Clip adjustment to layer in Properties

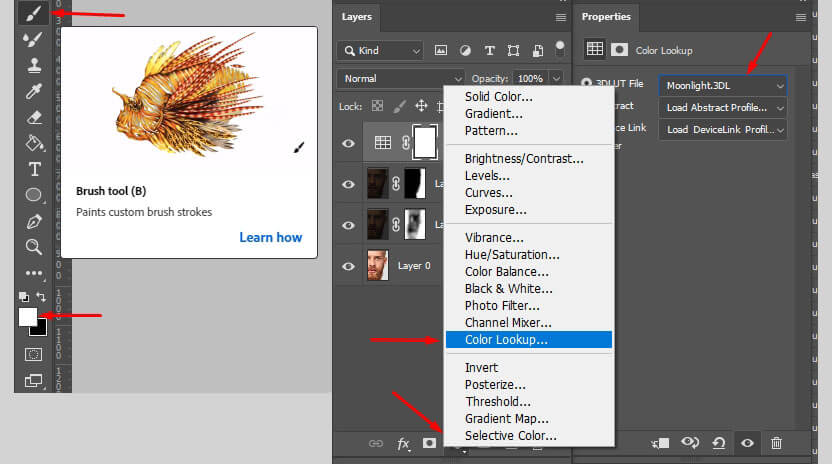click(661, 443)
